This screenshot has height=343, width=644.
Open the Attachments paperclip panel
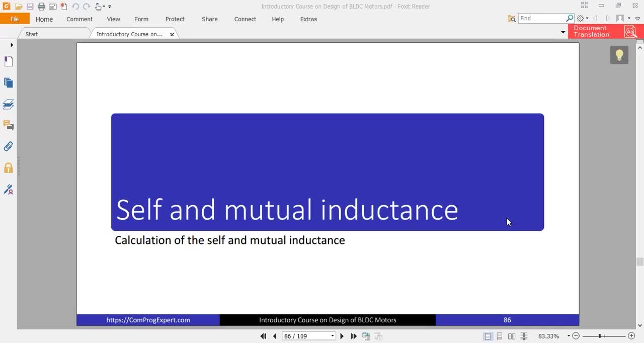pos(9,146)
